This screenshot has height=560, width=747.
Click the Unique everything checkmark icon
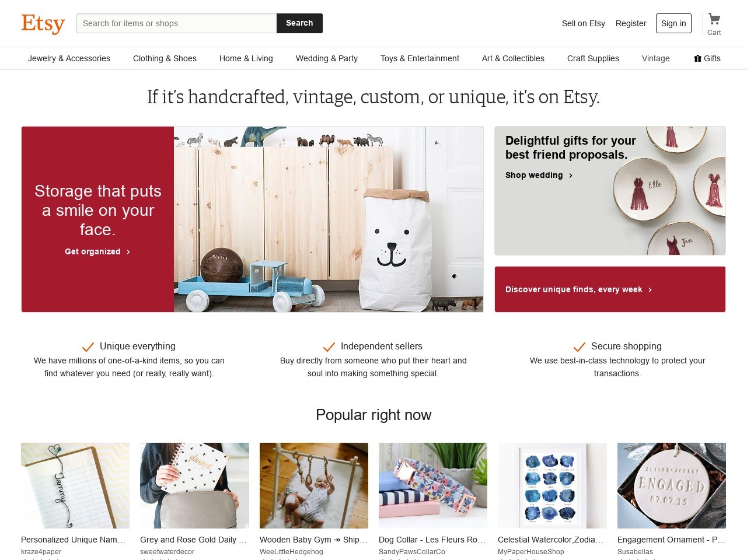pyautogui.click(x=88, y=347)
